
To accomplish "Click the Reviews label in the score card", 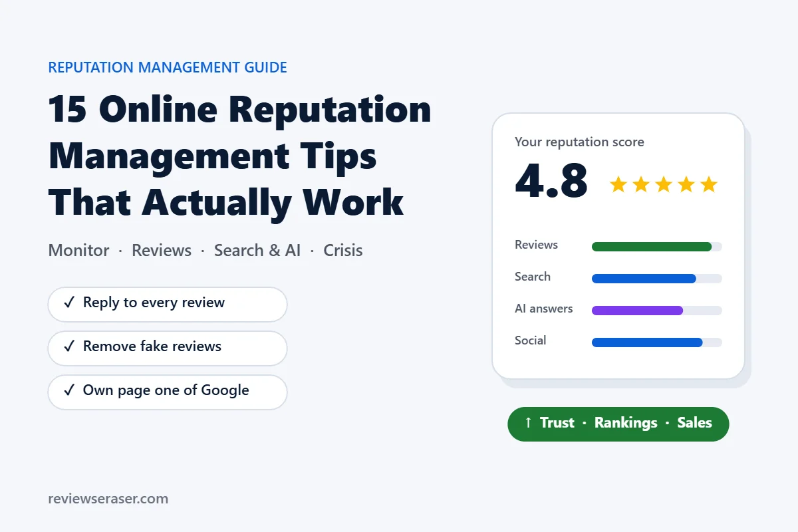I will [x=536, y=245].
